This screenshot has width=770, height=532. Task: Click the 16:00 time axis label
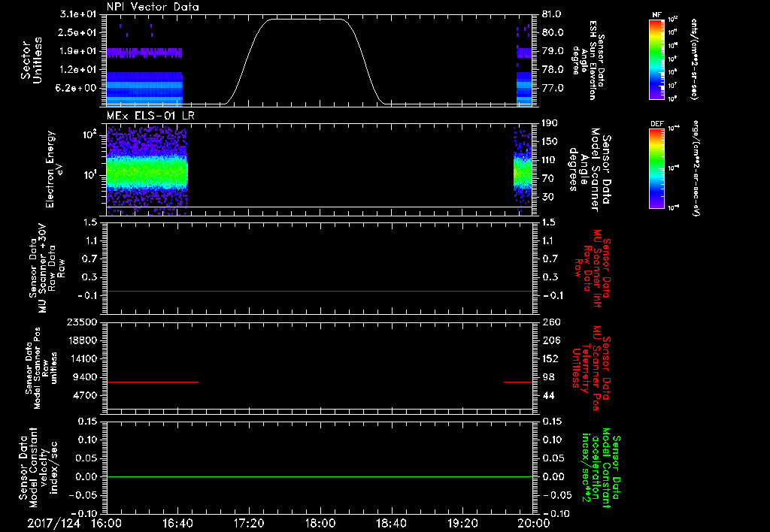click(x=107, y=523)
